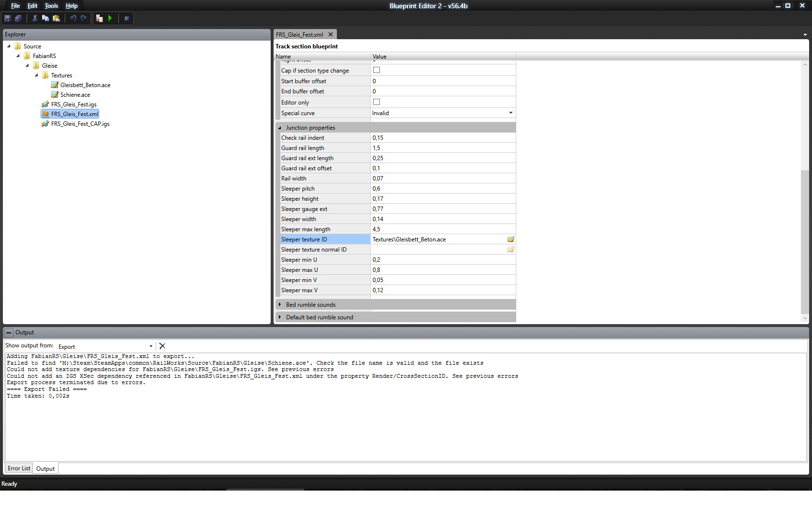Viewport: 812px width, 508px height.
Task: Browse for Sleeper texture ID file
Action: click(x=510, y=239)
